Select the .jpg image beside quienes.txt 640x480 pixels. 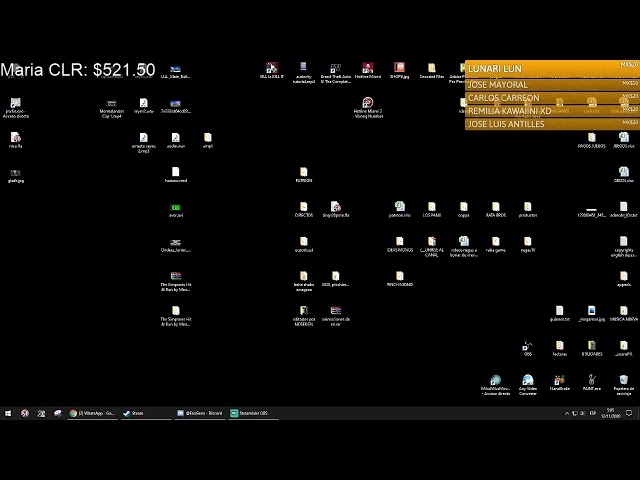click(x=591, y=314)
